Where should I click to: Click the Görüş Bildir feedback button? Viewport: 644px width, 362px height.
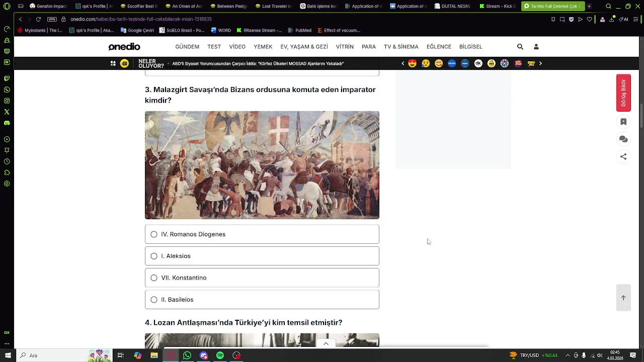tap(623, 93)
